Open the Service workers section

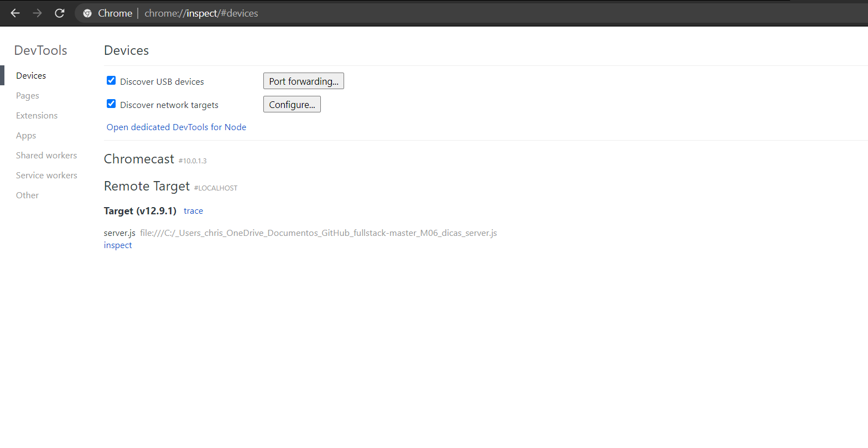coord(46,176)
